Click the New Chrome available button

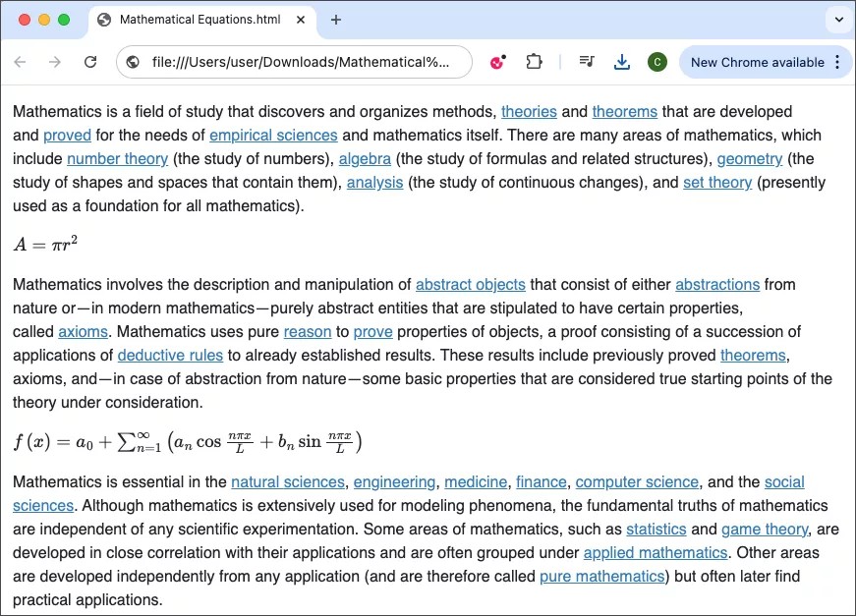pos(758,61)
